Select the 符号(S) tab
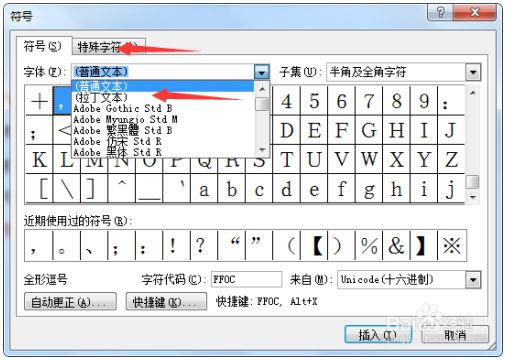The width and height of the screenshot is (506, 360). click(43, 46)
